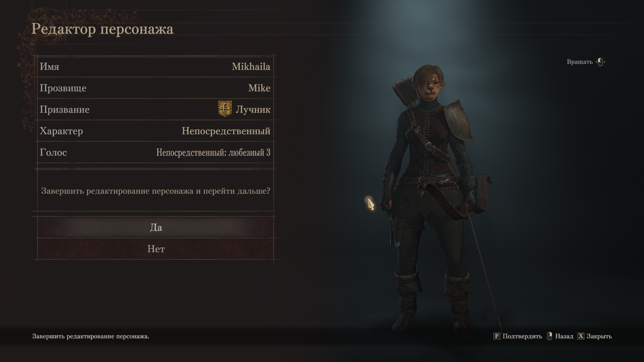Image resolution: width=644 pixels, height=362 pixels.
Task: Click the mouse rotate icon beside Вращать
Action: pos(600,62)
